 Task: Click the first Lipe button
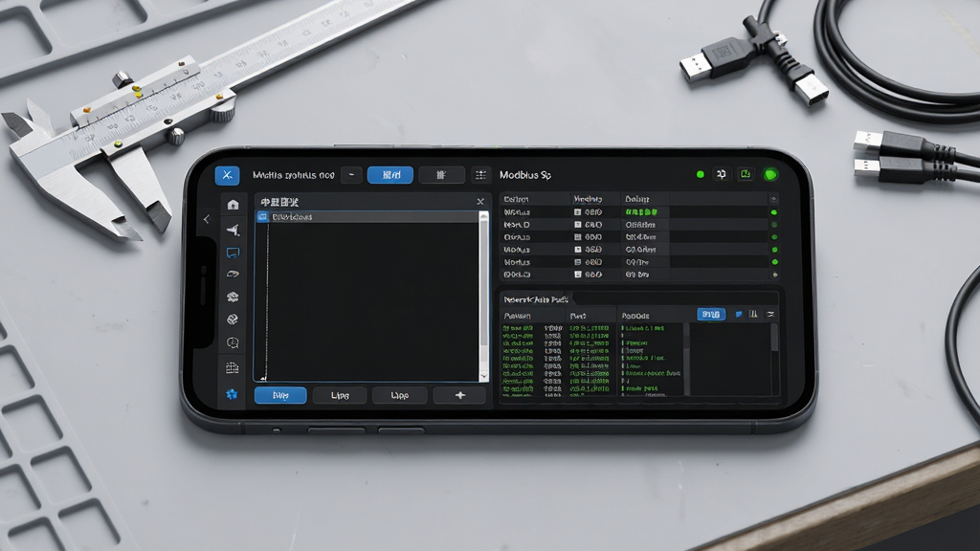340,395
